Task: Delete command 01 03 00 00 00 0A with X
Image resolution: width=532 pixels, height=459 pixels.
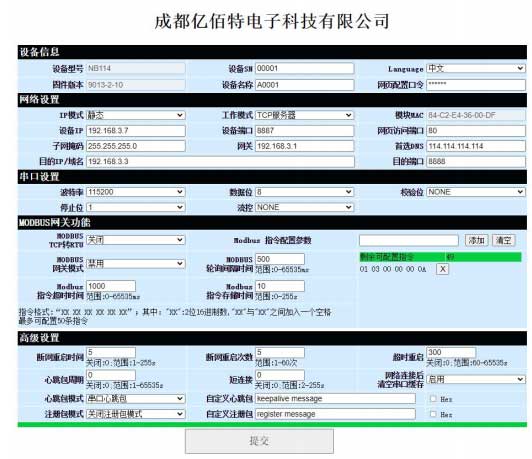Action: (442, 269)
